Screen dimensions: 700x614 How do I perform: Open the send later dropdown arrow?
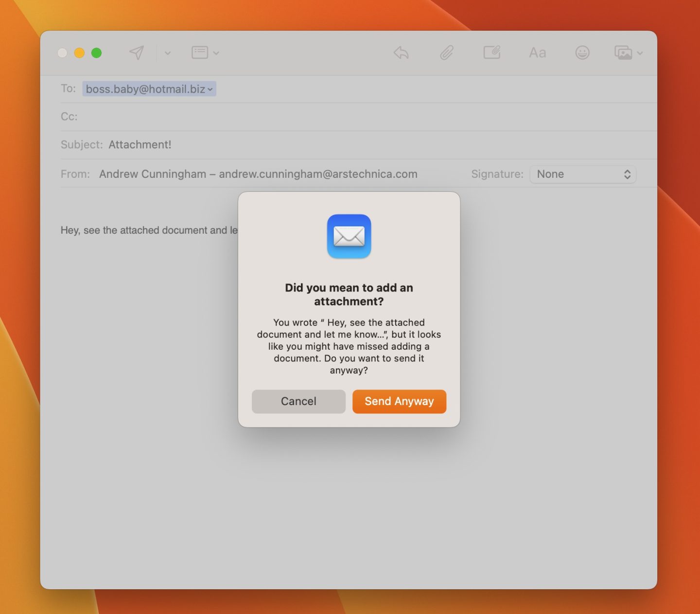(x=168, y=53)
